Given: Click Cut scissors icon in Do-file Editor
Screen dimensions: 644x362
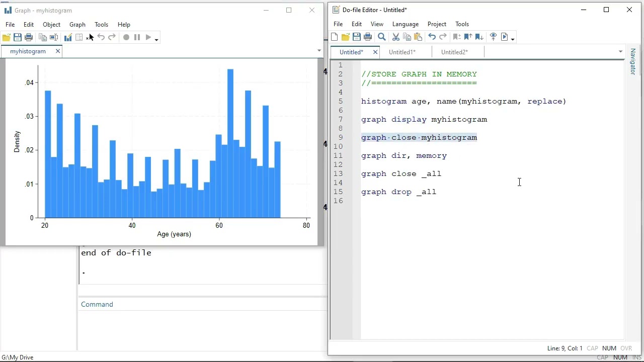Looking at the screenshot, I should click(x=396, y=37).
